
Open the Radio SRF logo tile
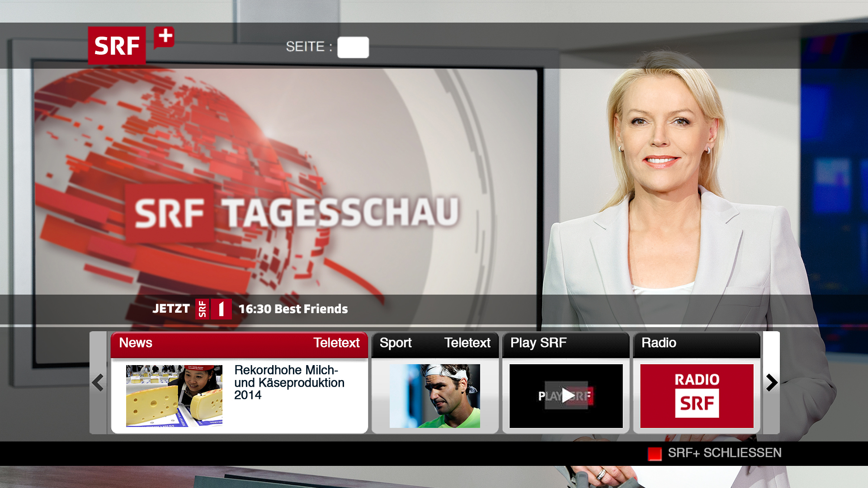(x=697, y=396)
